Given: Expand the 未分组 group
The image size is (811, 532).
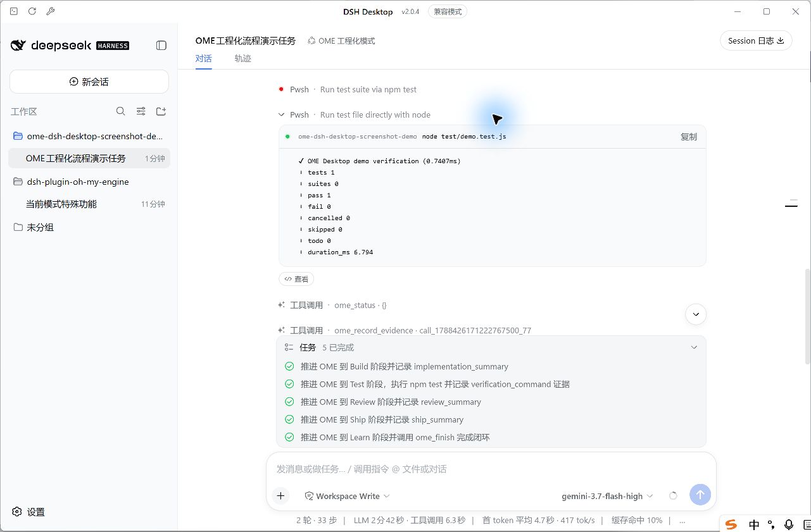Looking at the screenshot, I should 89,227.
